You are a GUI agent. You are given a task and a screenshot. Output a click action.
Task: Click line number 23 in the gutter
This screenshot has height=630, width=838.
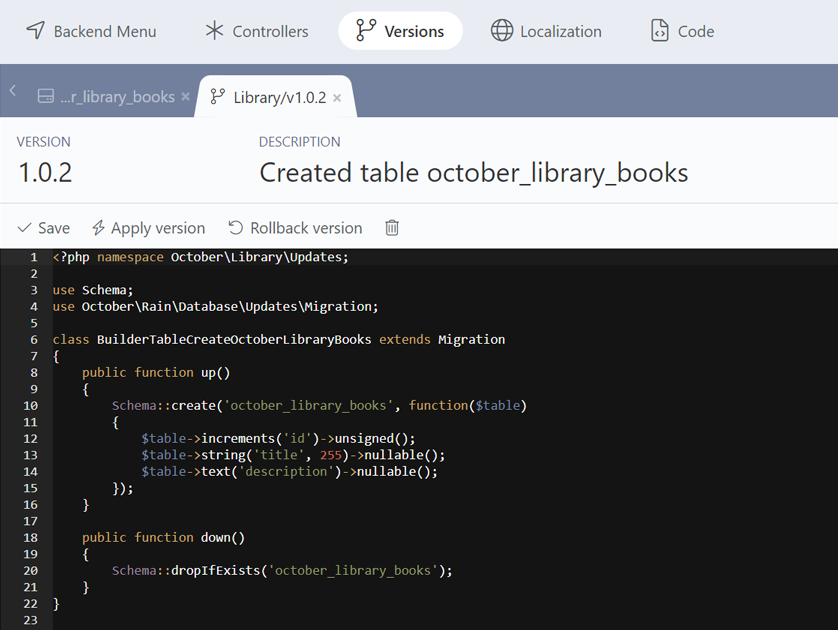(30, 620)
